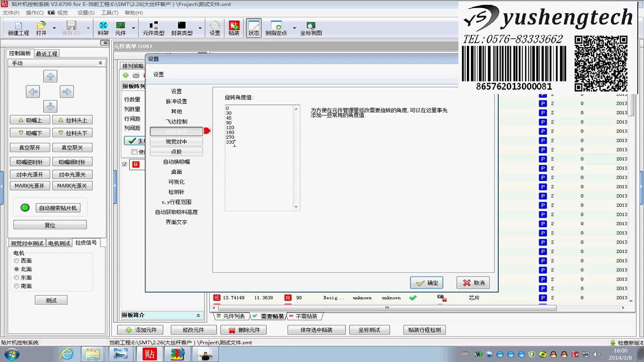Open the 料架 feeder toolbar icon

(x=103, y=29)
